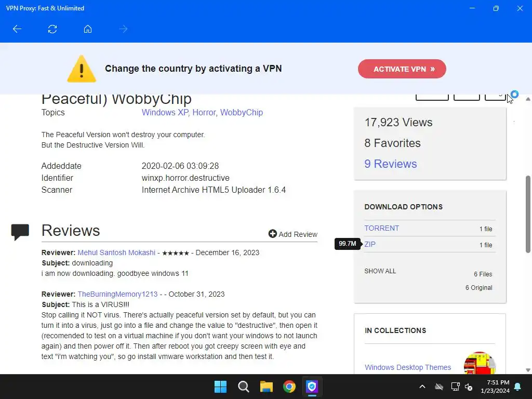Click the 6 Files text

point(483,274)
